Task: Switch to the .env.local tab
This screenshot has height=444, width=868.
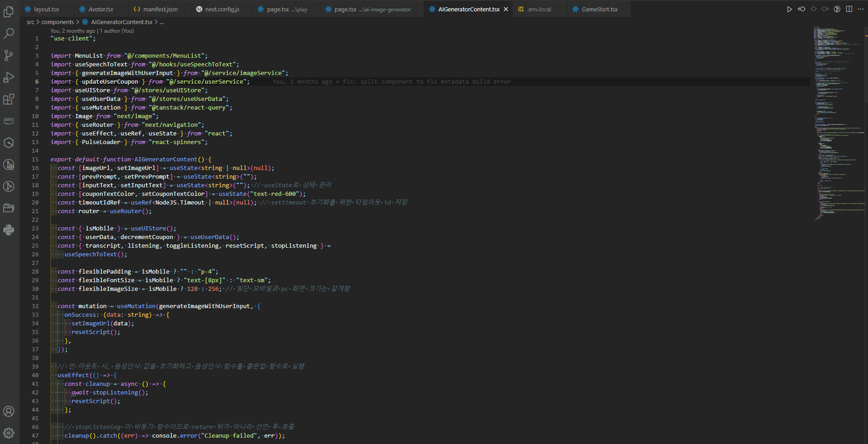Action: pyautogui.click(x=539, y=9)
